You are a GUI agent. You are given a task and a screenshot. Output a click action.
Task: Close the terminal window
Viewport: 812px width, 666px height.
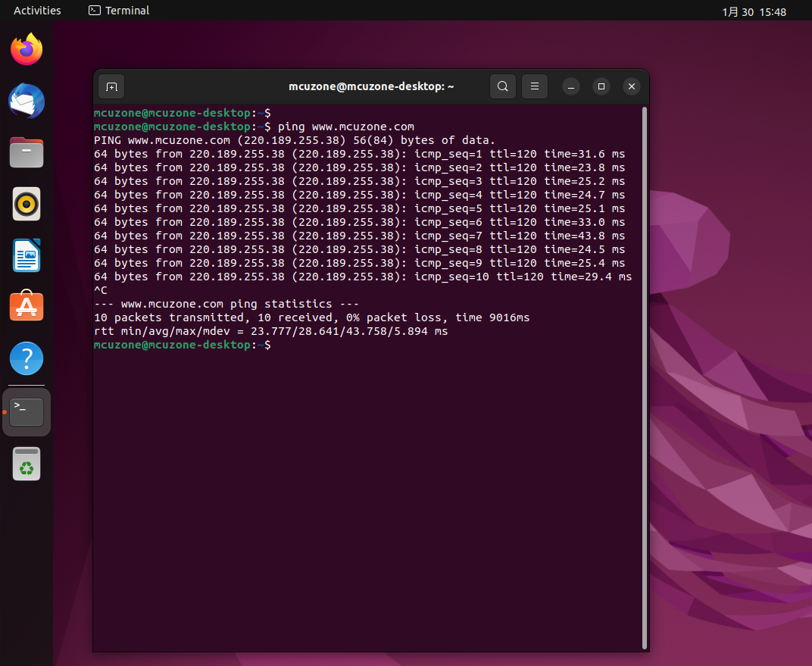632,86
